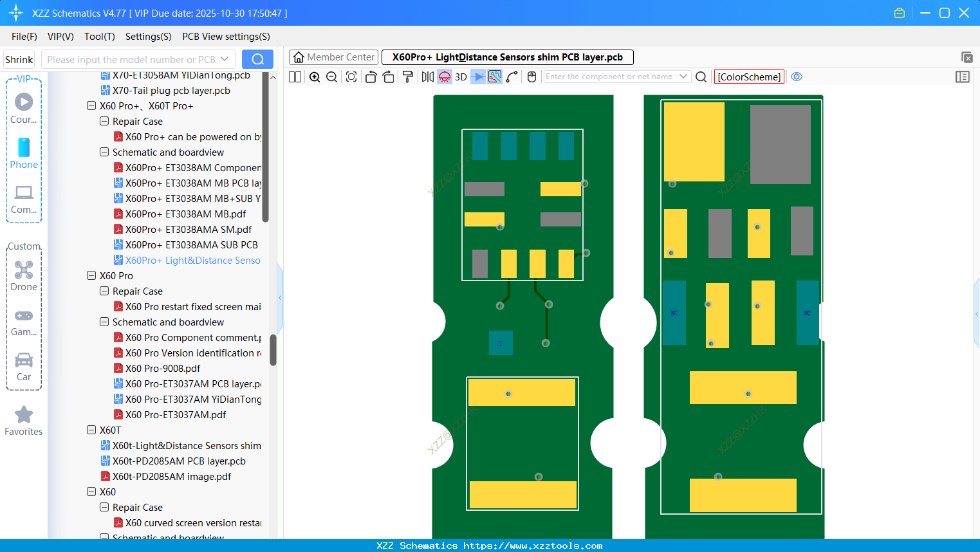
Task: Collapse the X60 Pro tree node
Action: [91, 275]
